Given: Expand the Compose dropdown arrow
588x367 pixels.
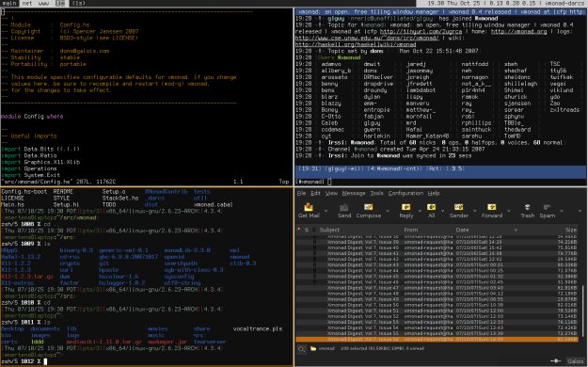Looking at the screenshot, I should point(387,211).
